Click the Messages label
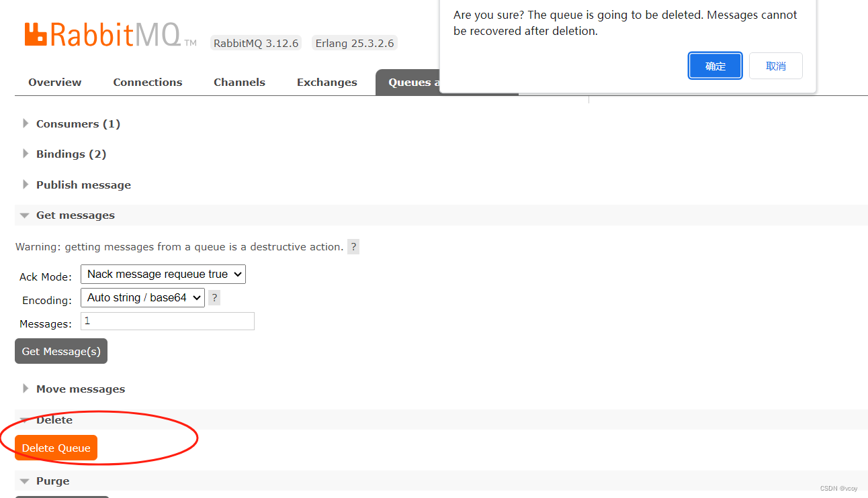Screen dimensions: 868x498 [x=46, y=323]
